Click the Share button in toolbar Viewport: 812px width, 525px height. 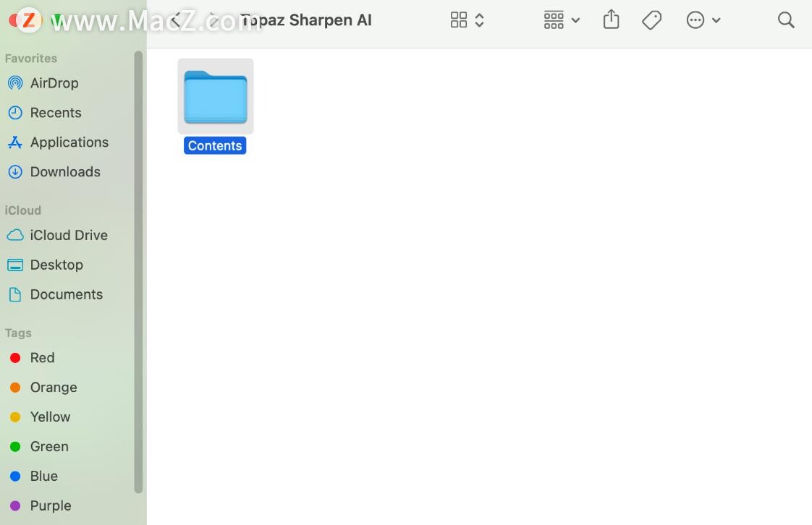pyautogui.click(x=611, y=20)
